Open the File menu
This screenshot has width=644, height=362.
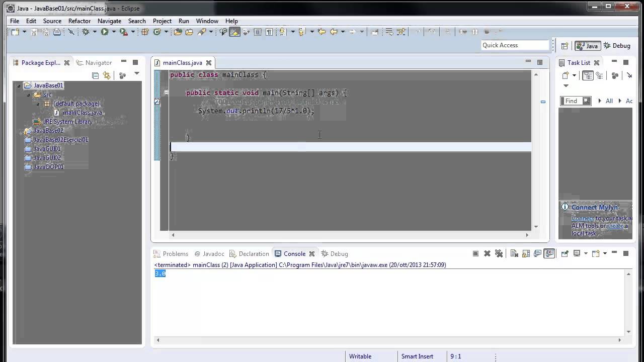15,21
